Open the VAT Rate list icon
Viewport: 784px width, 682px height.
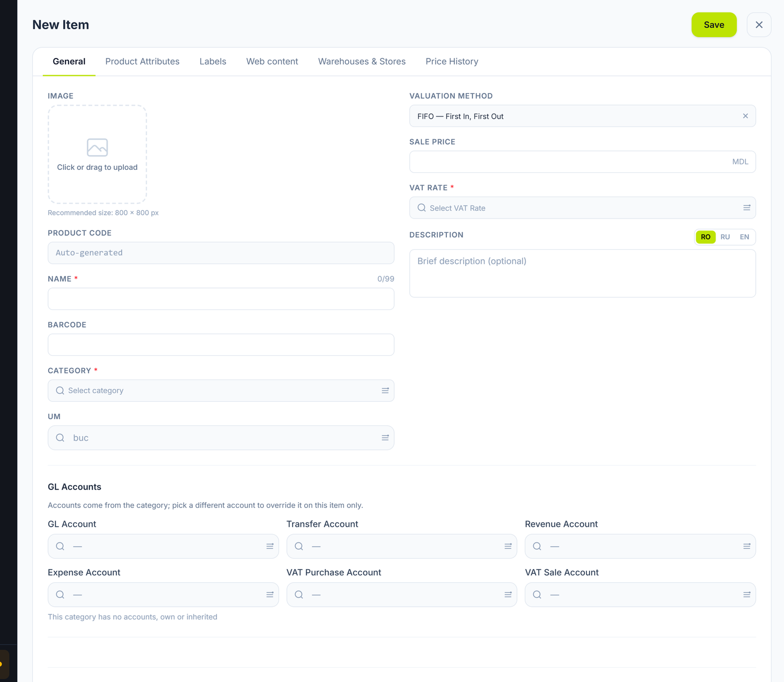point(747,207)
